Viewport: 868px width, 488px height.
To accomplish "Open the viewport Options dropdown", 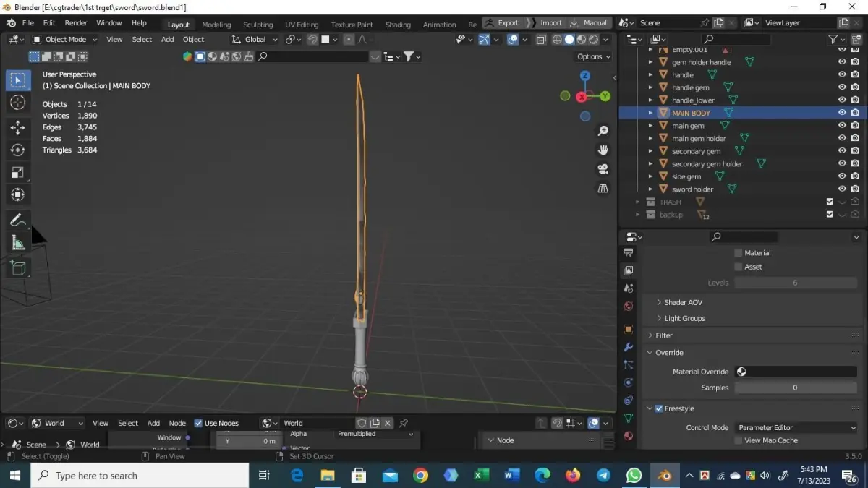I will pyautogui.click(x=593, y=56).
